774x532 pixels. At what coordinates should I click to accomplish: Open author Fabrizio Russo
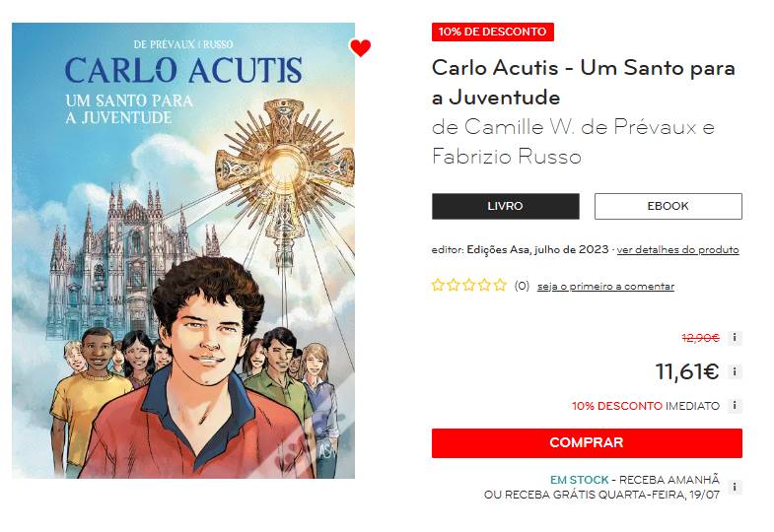coord(507,157)
